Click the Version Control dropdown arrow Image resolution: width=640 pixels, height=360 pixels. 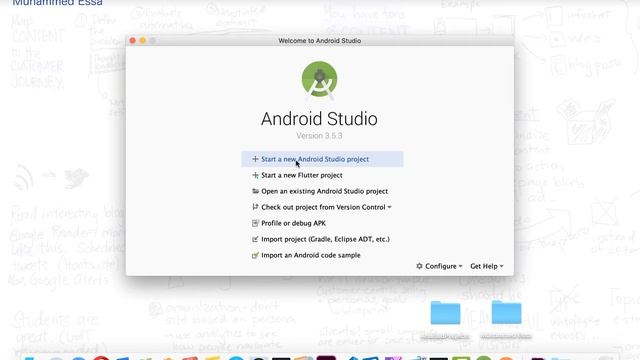pyautogui.click(x=389, y=207)
